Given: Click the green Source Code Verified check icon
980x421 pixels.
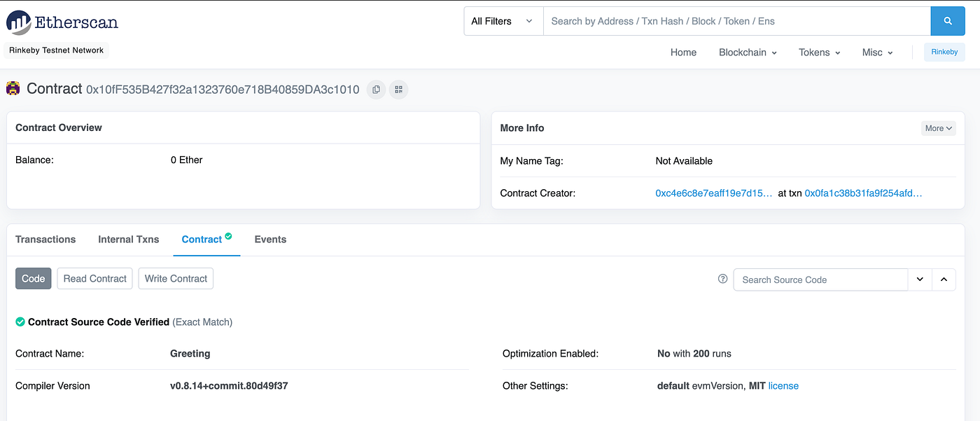Looking at the screenshot, I should [20, 322].
